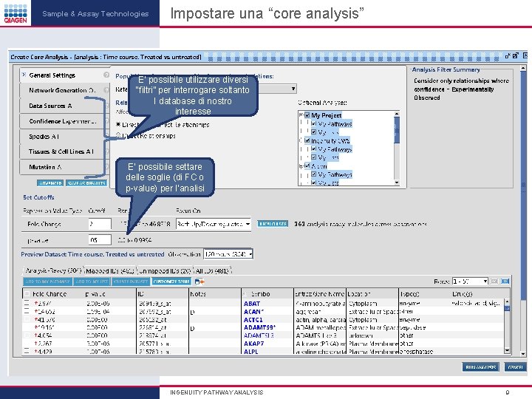Click the sort triangle in Symbol column header
Image resolution: width=532 pixels, height=399 pixels.
(245, 294)
